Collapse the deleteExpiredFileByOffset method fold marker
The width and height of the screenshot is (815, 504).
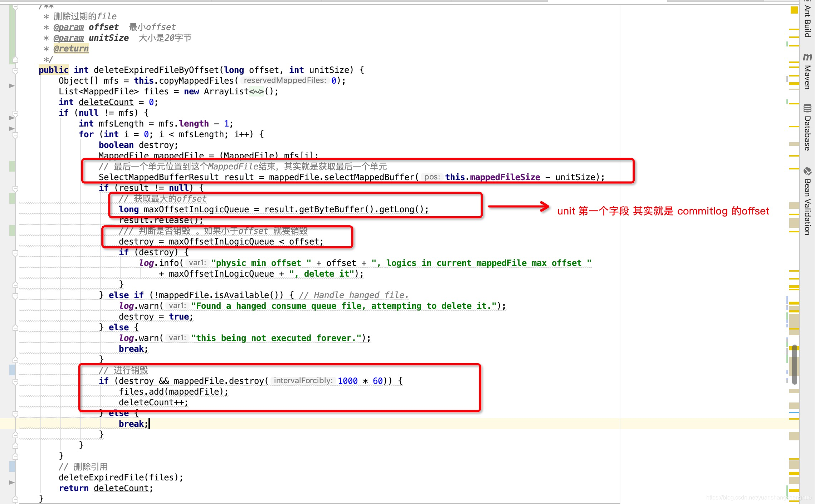click(x=15, y=70)
